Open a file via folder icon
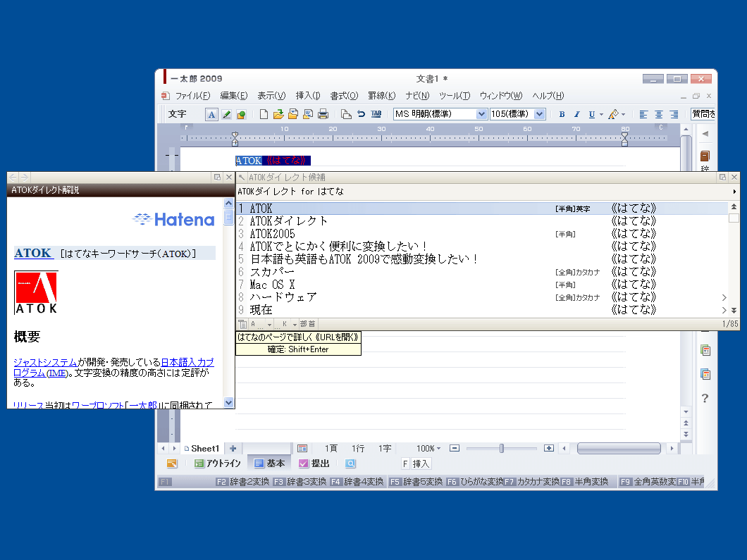This screenshot has height=560, width=747. (278, 114)
